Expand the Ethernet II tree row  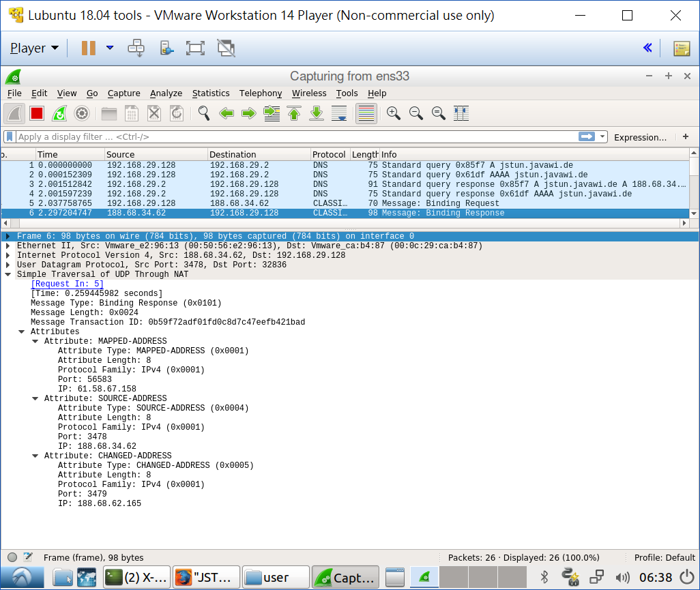8,246
